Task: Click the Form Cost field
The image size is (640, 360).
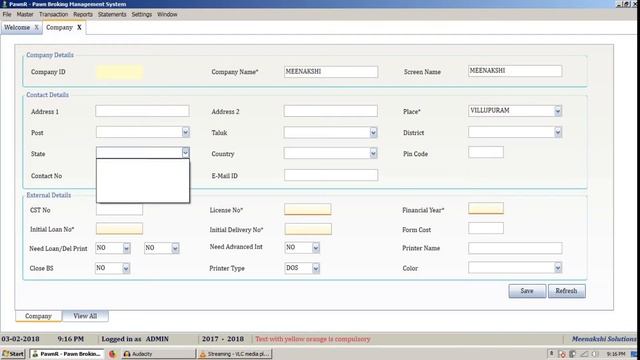Action: (486, 228)
